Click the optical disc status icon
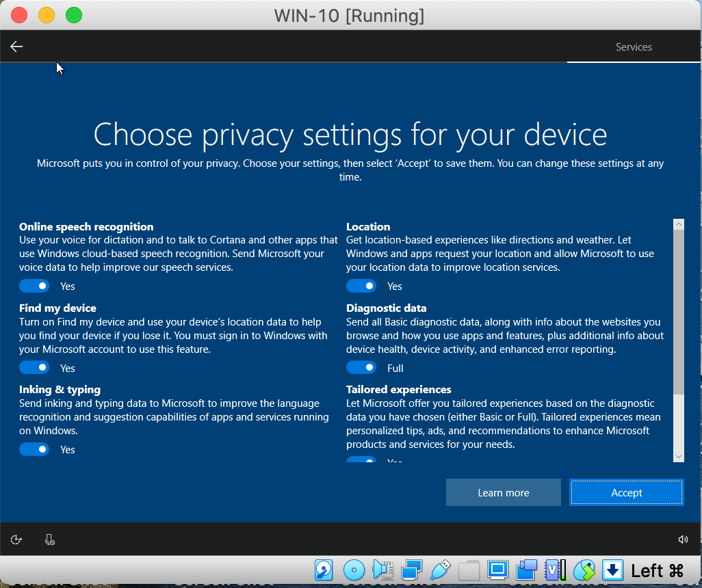 point(354,570)
